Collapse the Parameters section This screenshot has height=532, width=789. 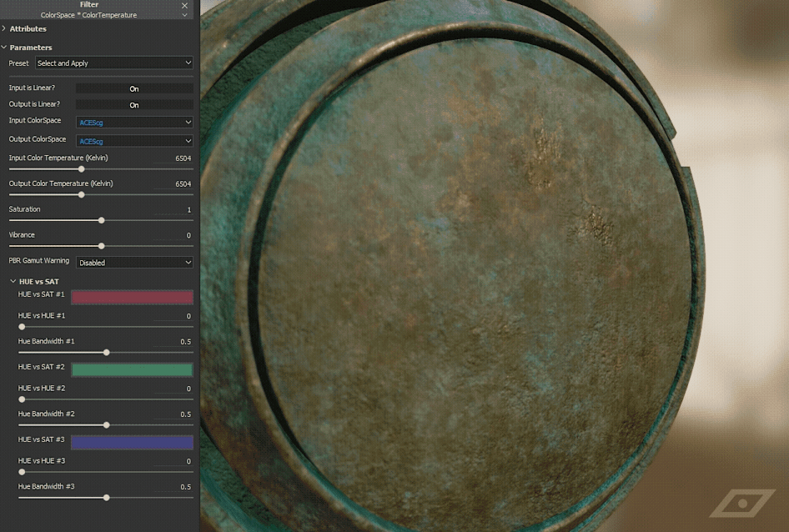[x=4, y=48]
